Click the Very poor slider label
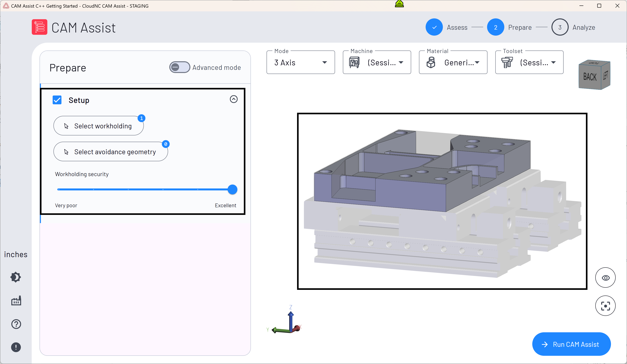This screenshot has height=364, width=627. pos(66,205)
